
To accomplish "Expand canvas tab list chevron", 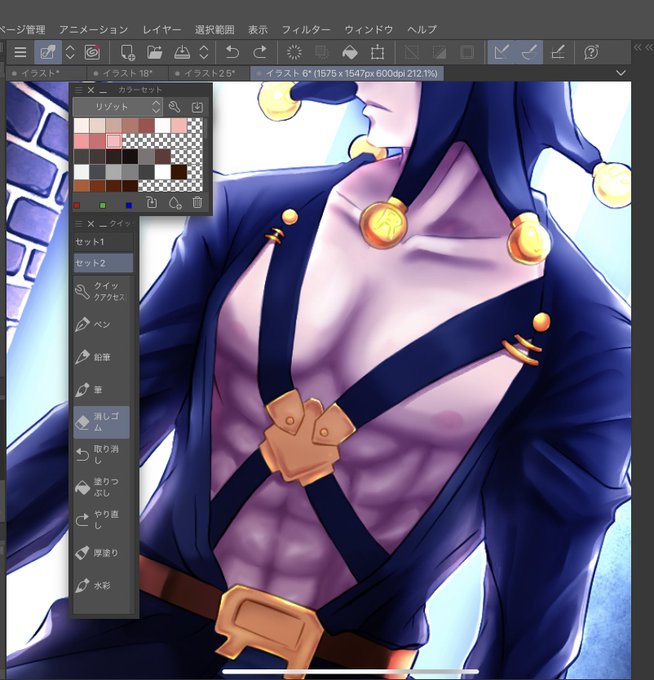I will 621,73.
